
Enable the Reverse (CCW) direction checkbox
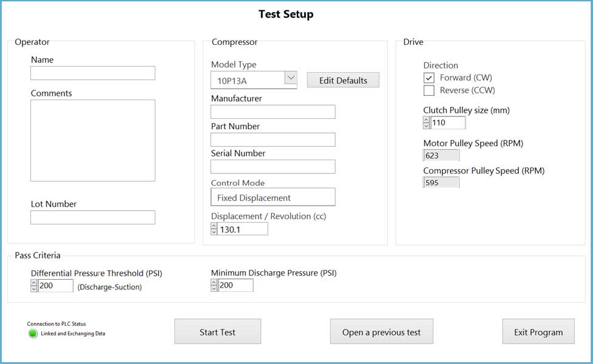pos(429,90)
